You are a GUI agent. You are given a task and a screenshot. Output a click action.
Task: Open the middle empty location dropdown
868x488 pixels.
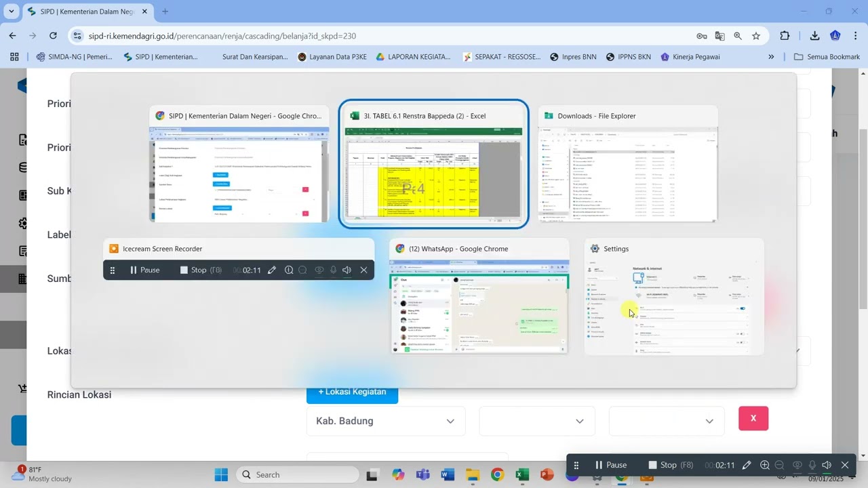click(537, 421)
